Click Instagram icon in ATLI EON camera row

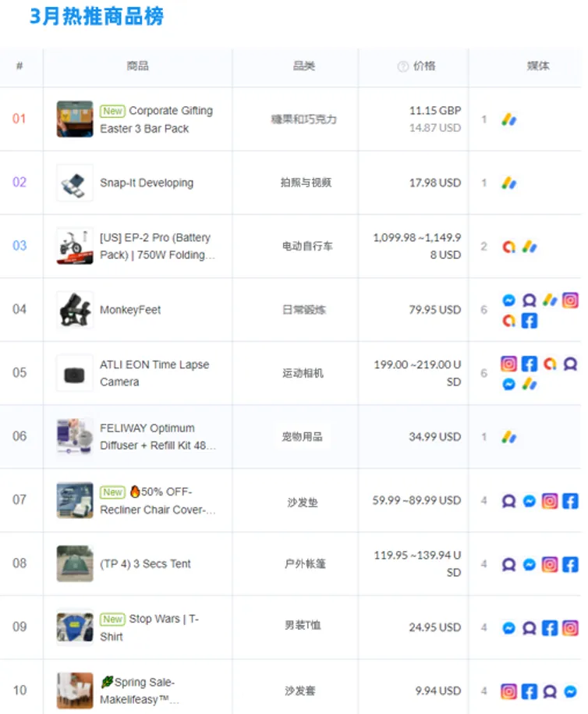[508, 364]
